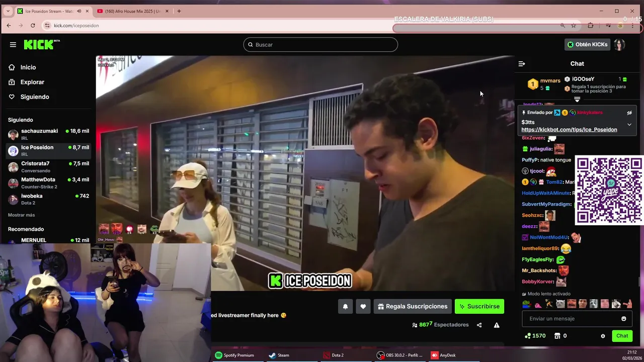Viewport: 644px width, 362px height.
Task: Click the KICK logo
Action: (x=42, y=44)
